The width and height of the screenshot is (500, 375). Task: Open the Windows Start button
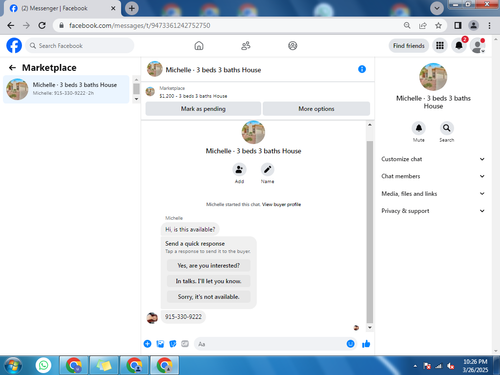point(13,365)
